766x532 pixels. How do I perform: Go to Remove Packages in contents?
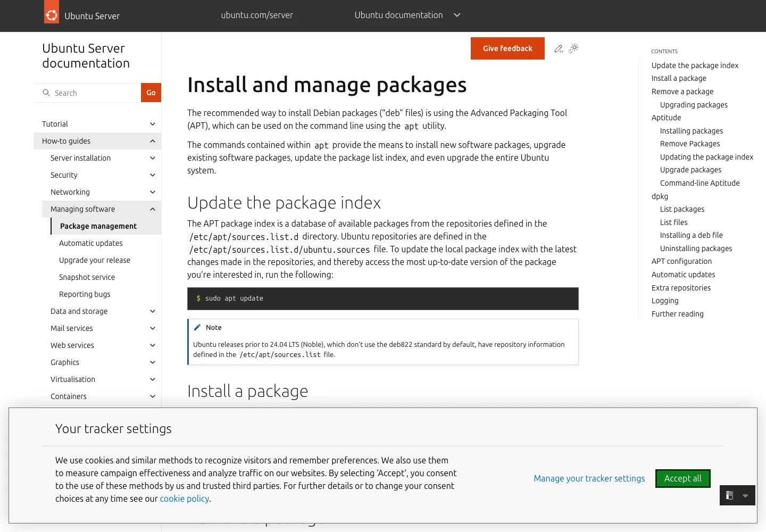click(690, 144)
